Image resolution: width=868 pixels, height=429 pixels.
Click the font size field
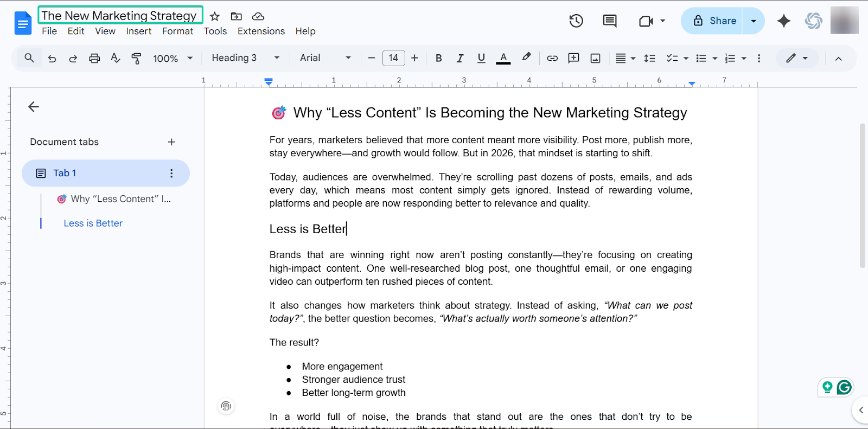coord(393,58)
